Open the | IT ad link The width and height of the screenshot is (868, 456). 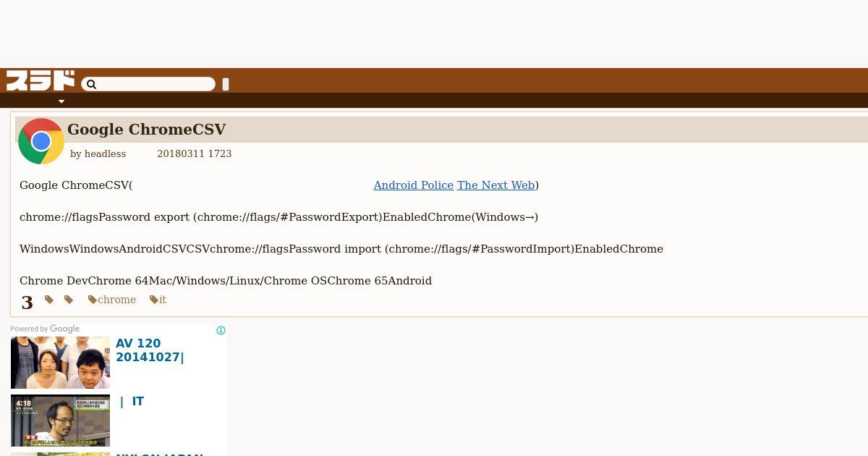click(132, 402)
